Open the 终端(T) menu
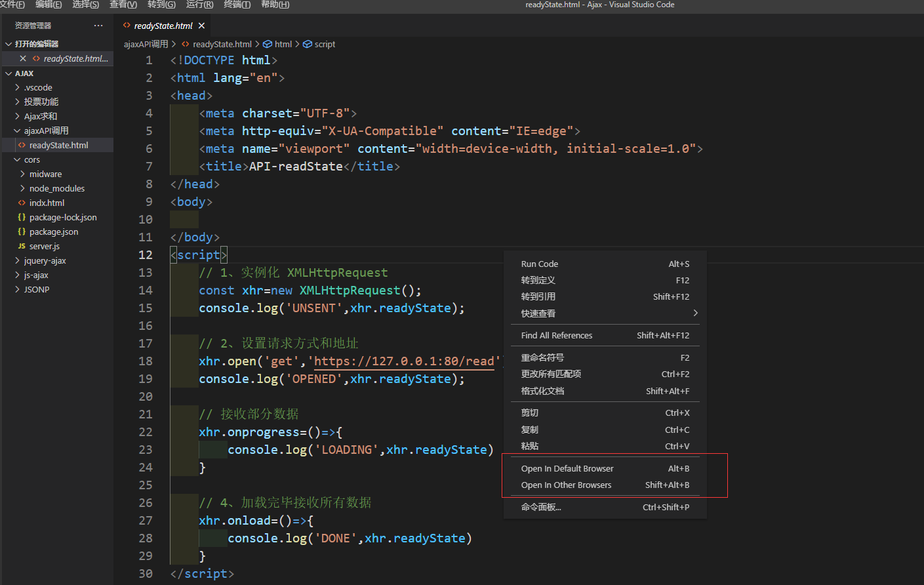 pos(237,5)
